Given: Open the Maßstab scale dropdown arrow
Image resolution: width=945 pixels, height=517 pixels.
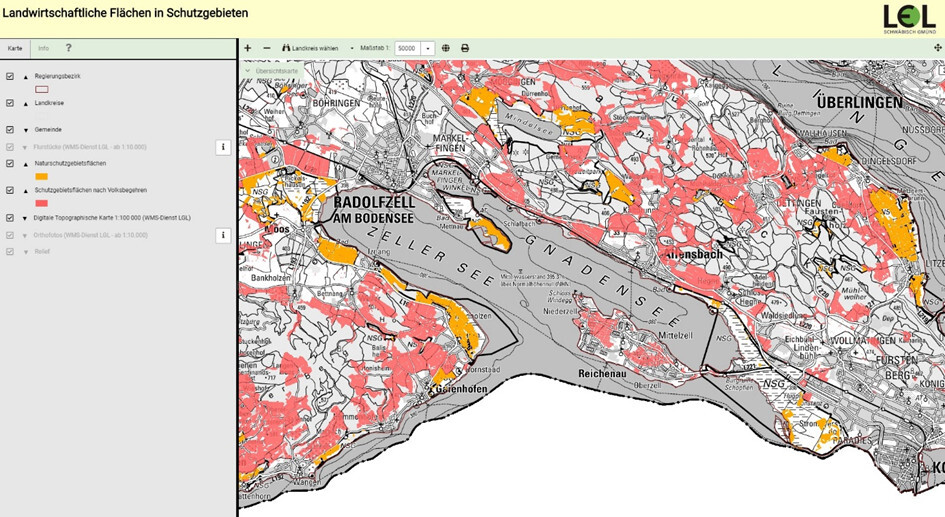Looking at the screenshot, I should tap(428, 48).
